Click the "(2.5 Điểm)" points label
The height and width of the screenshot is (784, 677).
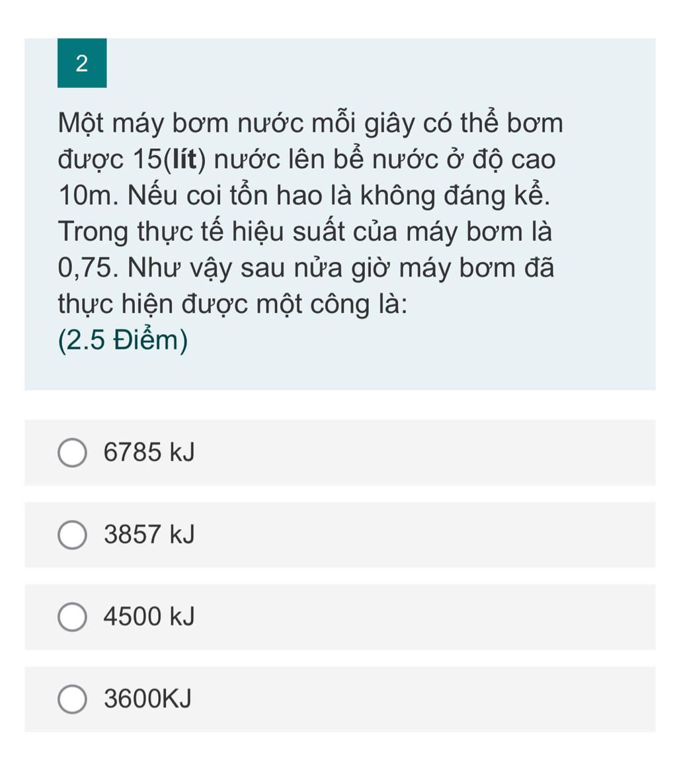(123, 341)
